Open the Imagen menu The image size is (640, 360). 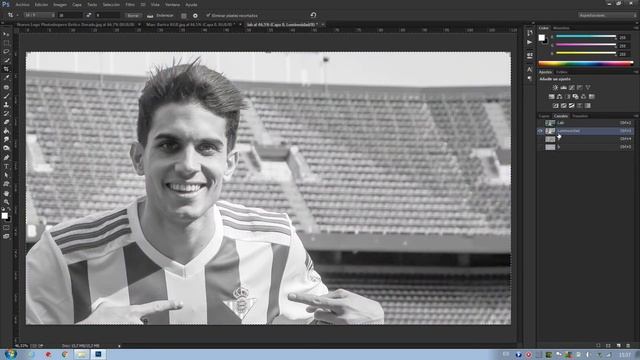coord(60,4)
